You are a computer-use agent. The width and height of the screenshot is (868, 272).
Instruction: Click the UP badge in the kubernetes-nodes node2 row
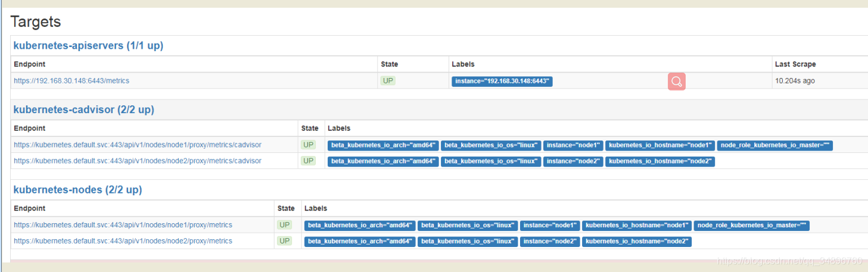[x=285, y=241]
